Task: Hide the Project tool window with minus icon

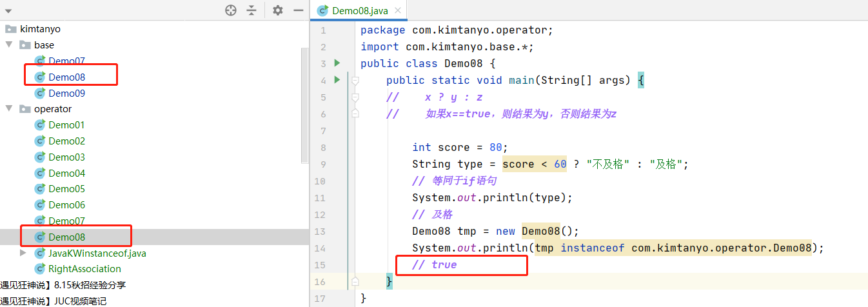Action: click(x=299, y=10)
